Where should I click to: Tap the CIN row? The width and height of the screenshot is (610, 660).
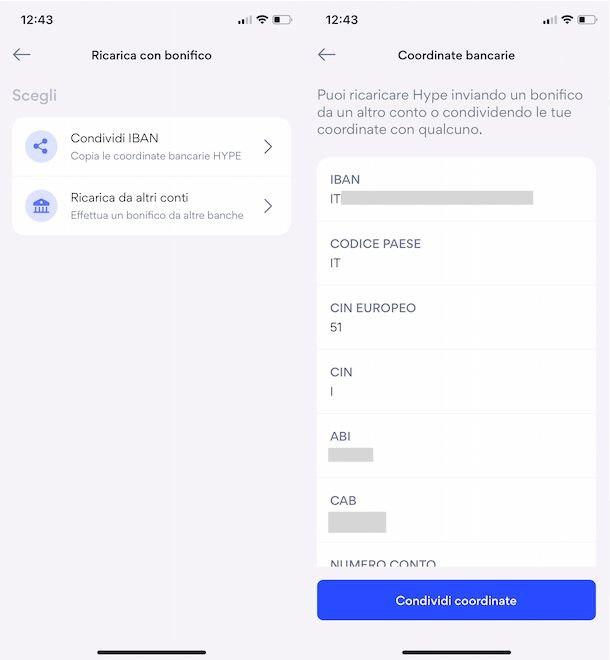coord(456,381)
